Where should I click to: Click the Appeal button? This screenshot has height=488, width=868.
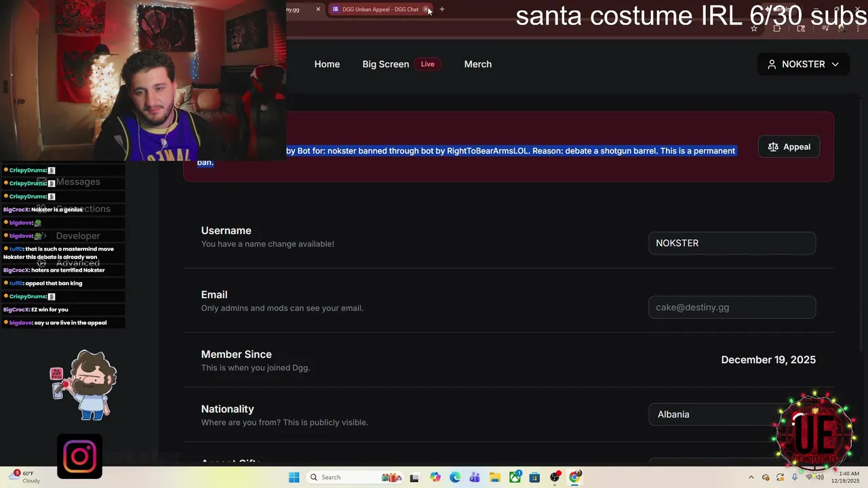pyautogui.click(x=789, y=147)
